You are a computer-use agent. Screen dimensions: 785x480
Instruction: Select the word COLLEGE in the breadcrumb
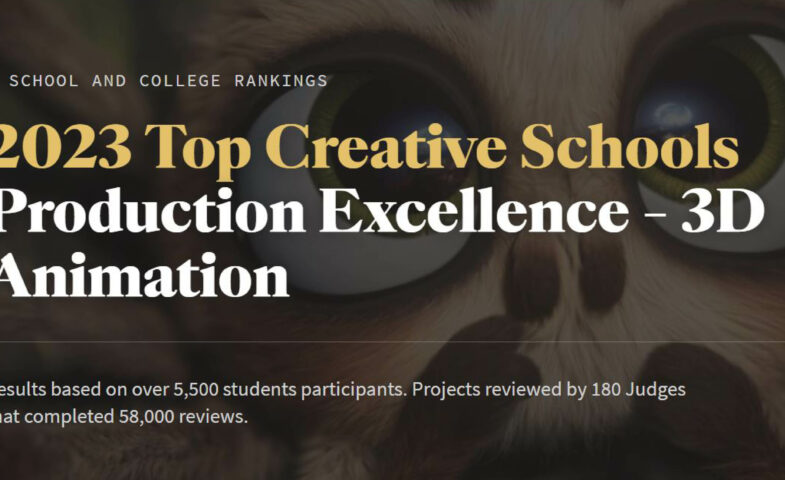click(x=180, y=81)
